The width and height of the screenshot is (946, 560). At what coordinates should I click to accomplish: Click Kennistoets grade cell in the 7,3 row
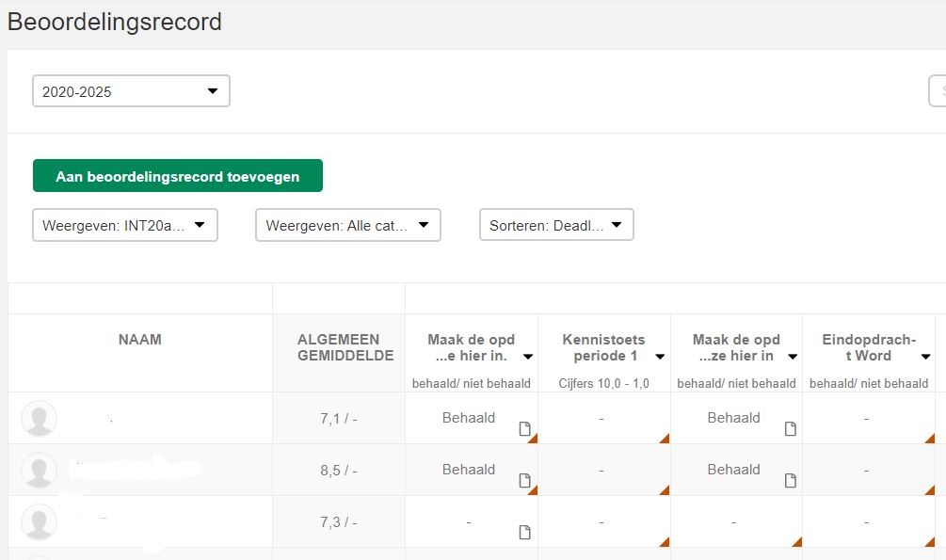click(604, 522)
